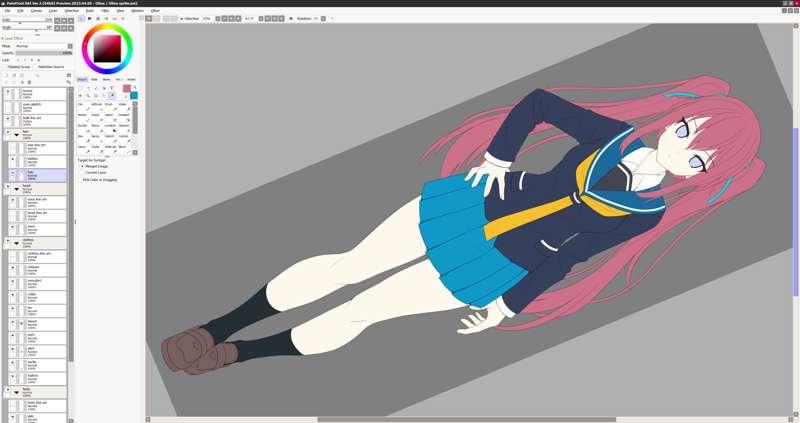Select the Zoom magnifier tool
This screenshot has width=800, height=423.
pyautogui.click(x=88, y=95)
